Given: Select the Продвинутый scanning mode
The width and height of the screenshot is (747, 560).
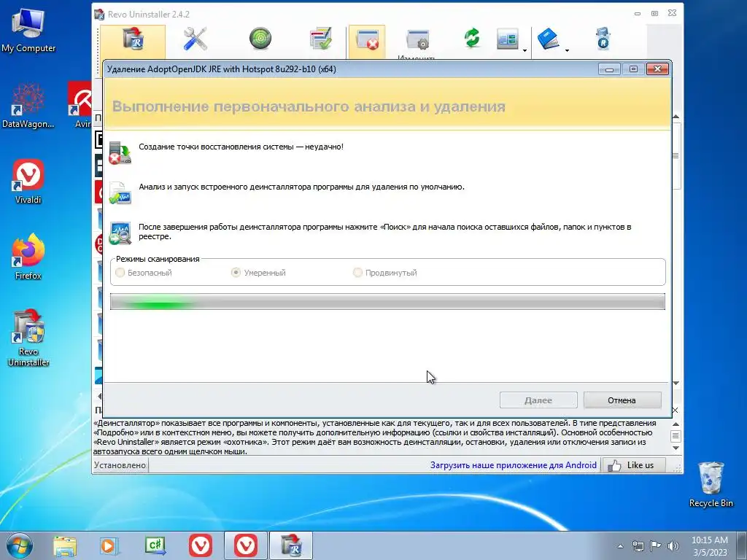Looking at the screenshot, I should tap(385, 273).
